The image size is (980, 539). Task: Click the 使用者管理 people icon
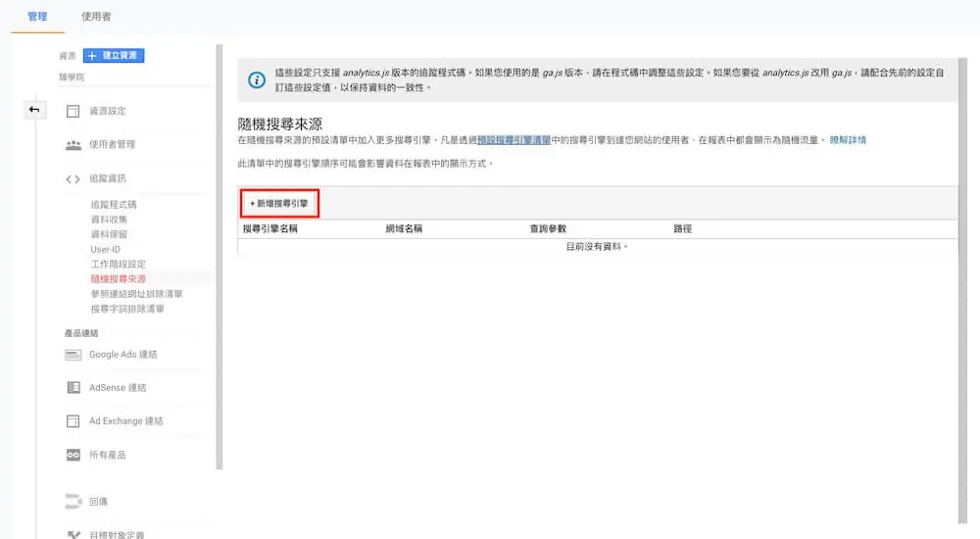pyautogui.click(x=73, y=145)
